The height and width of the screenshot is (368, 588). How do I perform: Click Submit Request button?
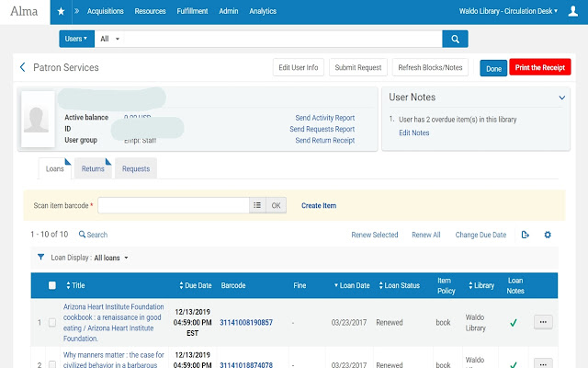357,67
